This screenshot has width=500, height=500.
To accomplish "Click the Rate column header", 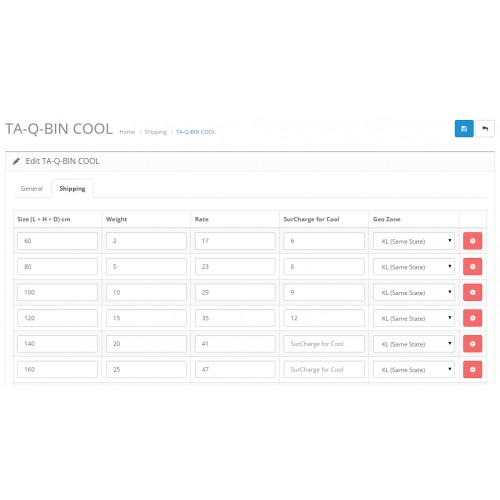I will click(202, 219).
